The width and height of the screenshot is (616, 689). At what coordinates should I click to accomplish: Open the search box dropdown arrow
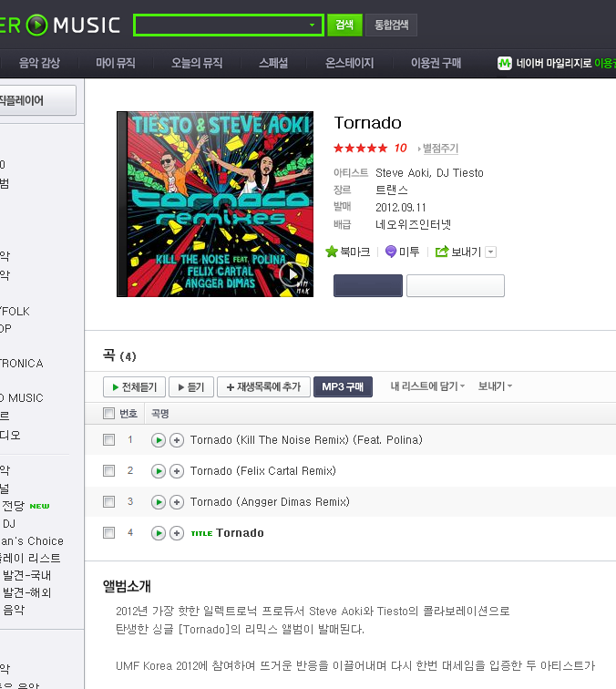(312, 25)
